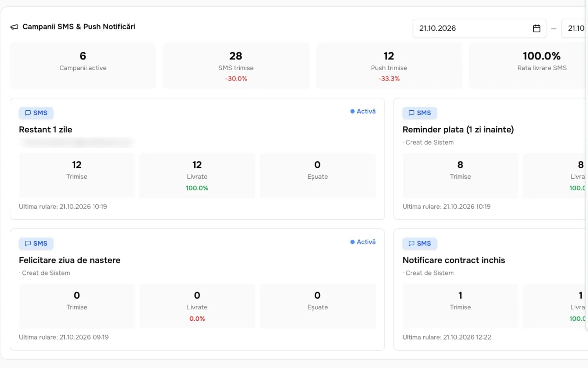Click the SMS badge on Notificare contract inchis
Screen dimensions: 588x368
(420, 243)
